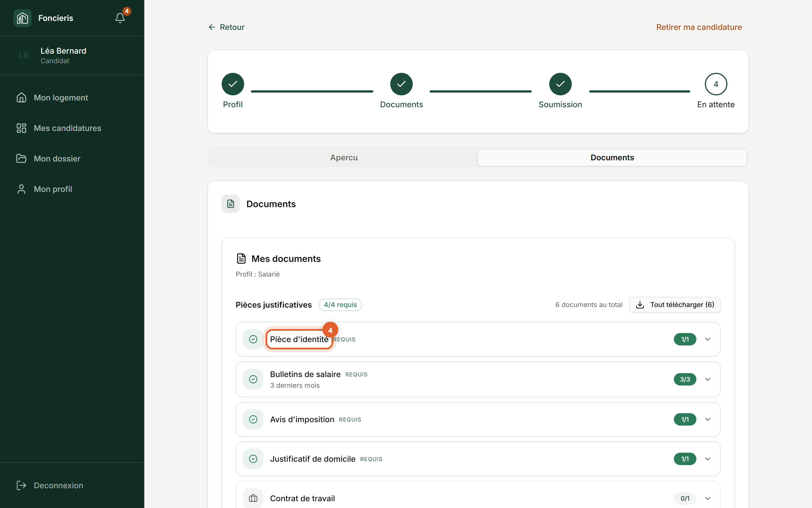Select the Documents tab
812x508 pixels.
point(612,157)
